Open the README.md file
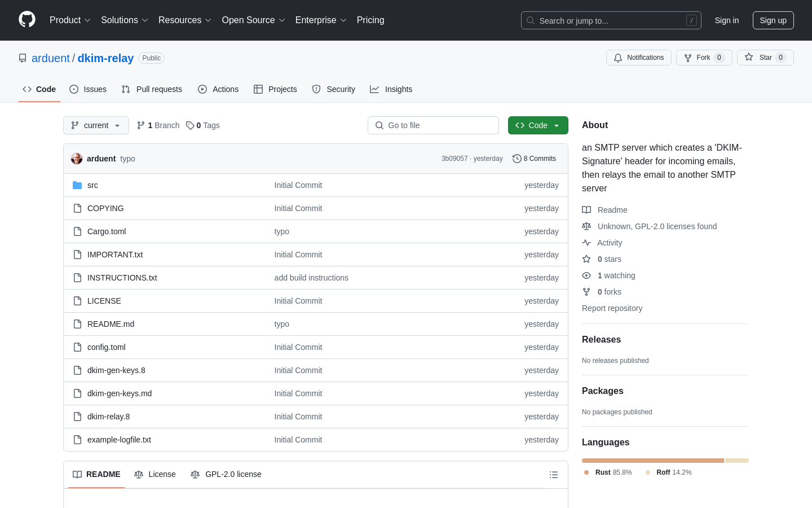The image size is (812, 508). [x=111, y=324]
